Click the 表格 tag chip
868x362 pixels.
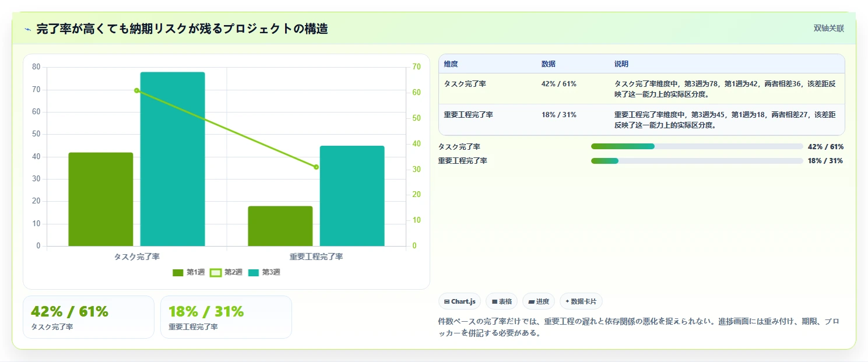click(x=501, y=301)
